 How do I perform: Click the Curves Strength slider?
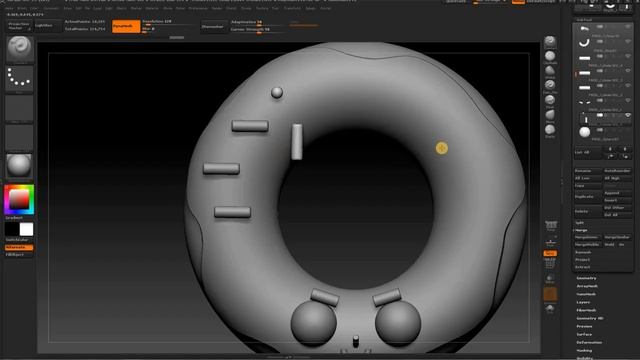(257, 30)
